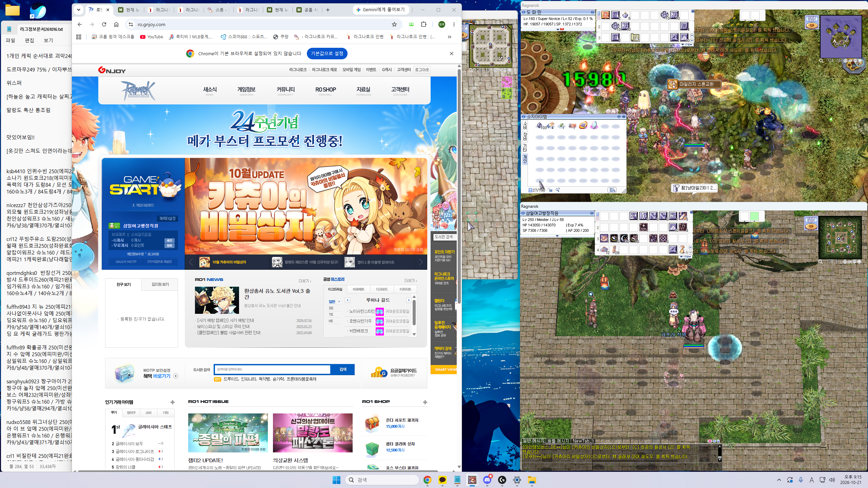This screenshot has width=868, height=488.
Task: Click the item compare list-search button in inventory
Action: [612, 190]
